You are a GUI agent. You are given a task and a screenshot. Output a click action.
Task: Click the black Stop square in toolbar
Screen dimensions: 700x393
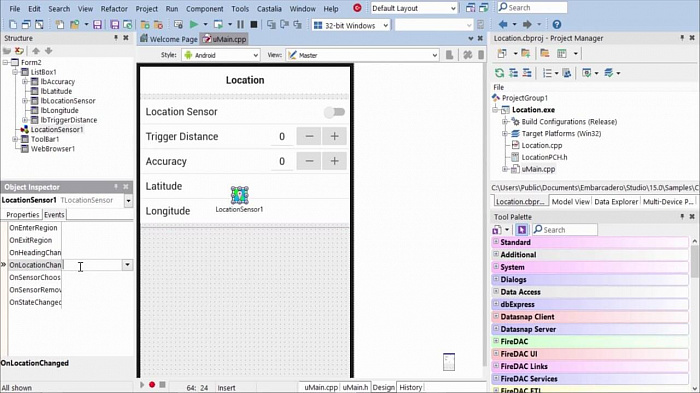[254, 25]
